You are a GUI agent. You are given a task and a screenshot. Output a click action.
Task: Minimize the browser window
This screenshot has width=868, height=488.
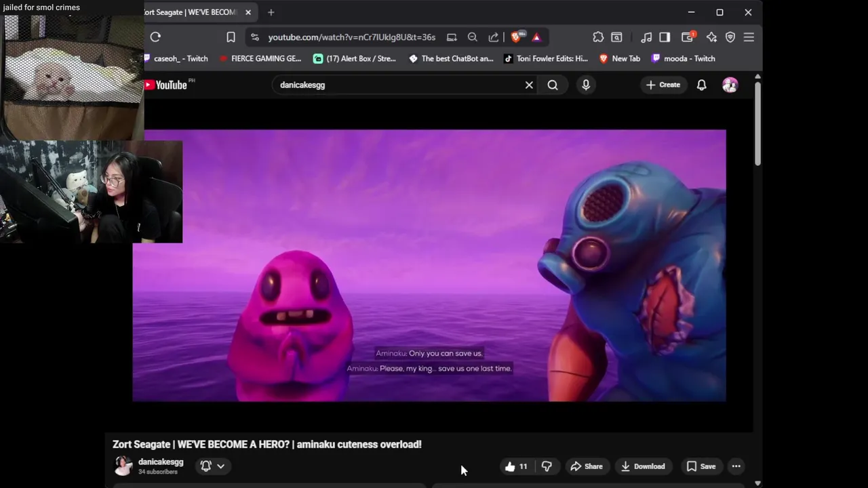coord(691,12)
